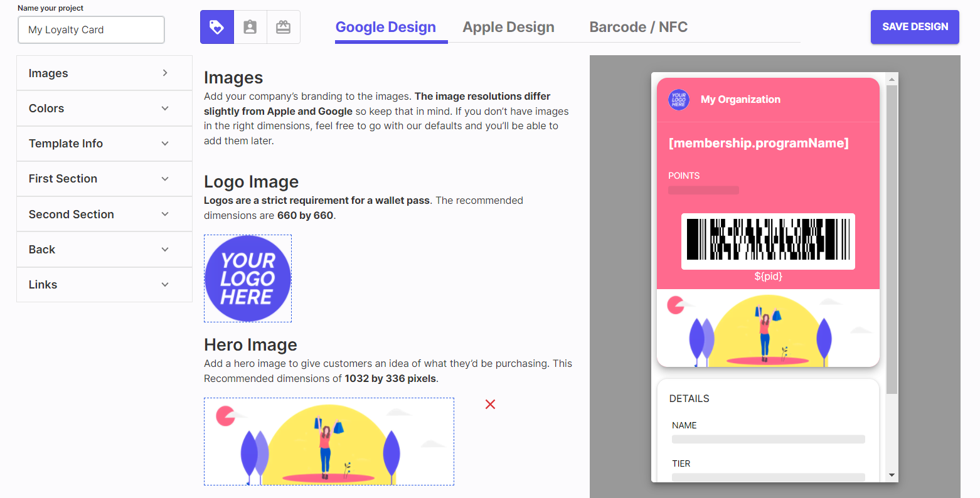Switch to the ID badge card type
This screenshot has width=980, height=498.
tap(250, 27)
